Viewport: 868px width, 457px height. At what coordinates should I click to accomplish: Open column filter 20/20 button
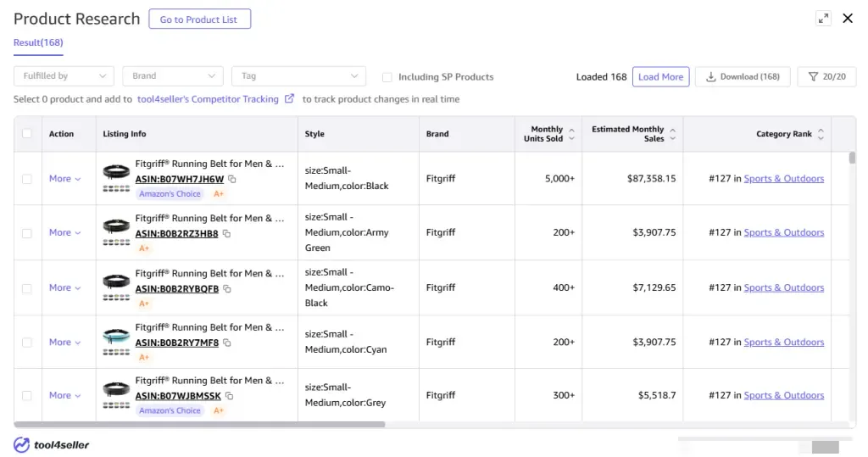click(827, 76)
